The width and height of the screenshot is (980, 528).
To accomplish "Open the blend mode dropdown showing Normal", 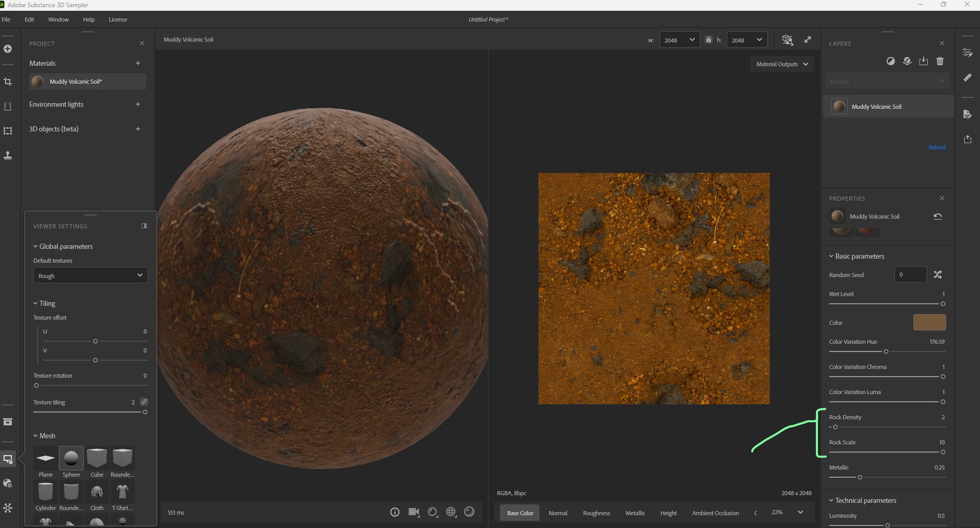I will point(888,81).
